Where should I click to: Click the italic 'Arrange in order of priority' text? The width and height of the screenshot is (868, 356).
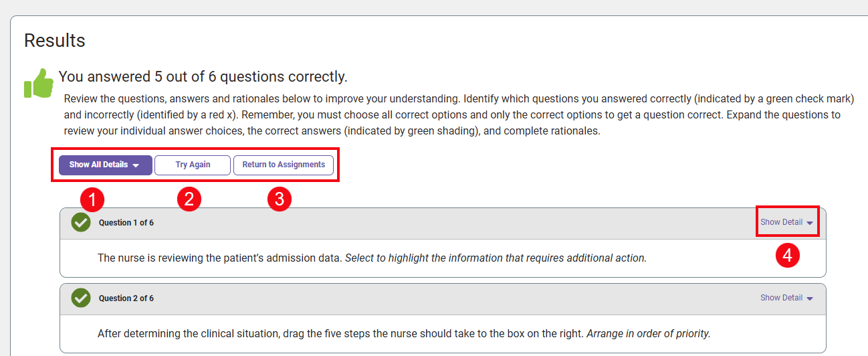(x=648, y=333)
